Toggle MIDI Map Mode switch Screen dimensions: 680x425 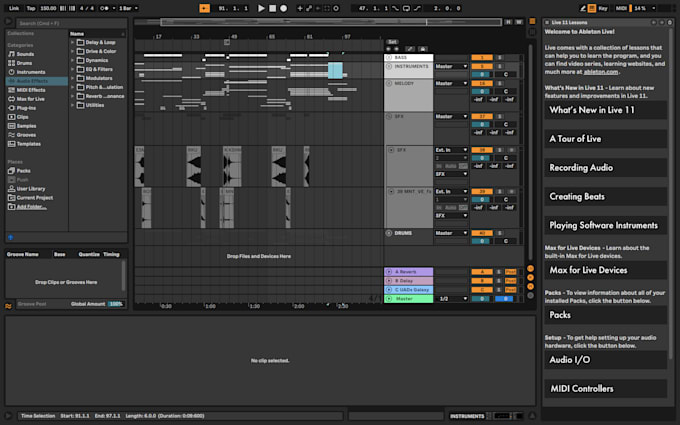621,8
